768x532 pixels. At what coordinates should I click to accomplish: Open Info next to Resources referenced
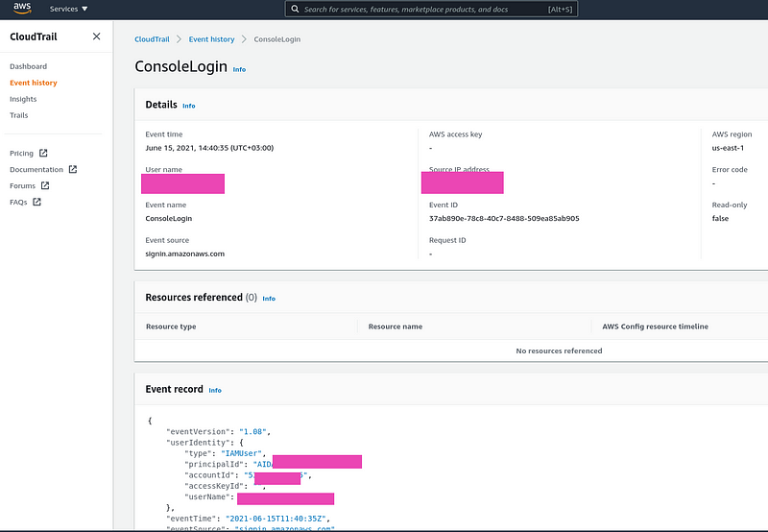tap(269, 299)
